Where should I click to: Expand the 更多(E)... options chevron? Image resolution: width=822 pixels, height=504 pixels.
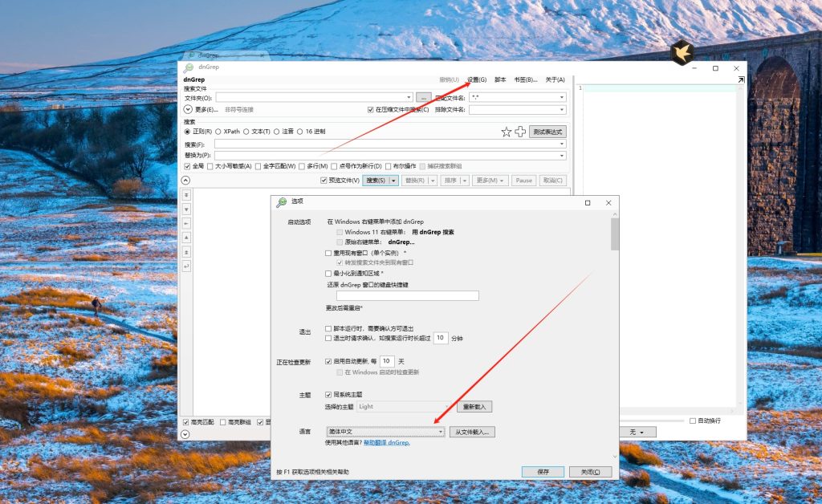[x=189, y=109]
